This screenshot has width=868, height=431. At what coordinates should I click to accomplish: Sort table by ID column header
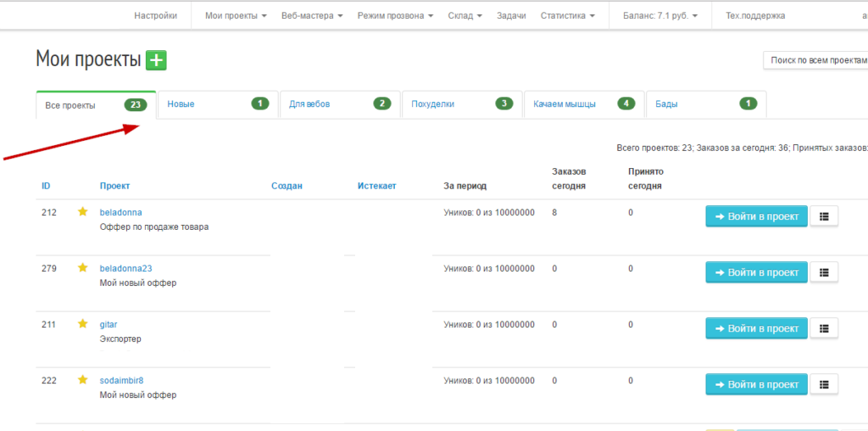pyautogui.click(x=46, y=186)
